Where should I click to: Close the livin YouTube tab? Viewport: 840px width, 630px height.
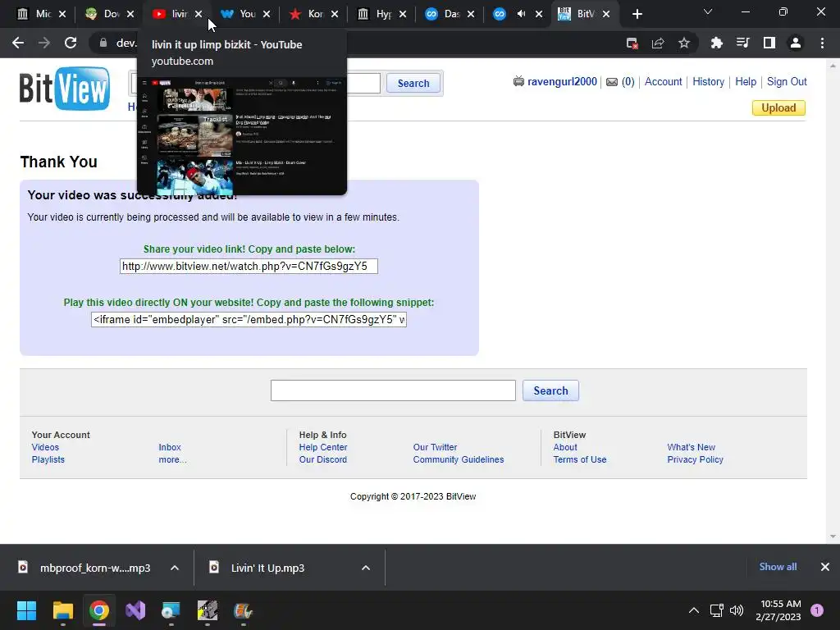199,14
